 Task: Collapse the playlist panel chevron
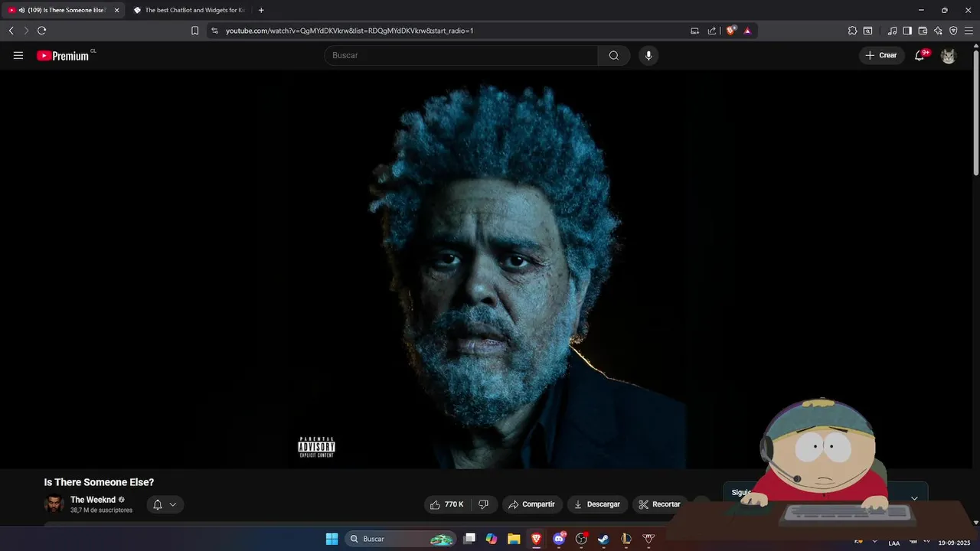914,498
